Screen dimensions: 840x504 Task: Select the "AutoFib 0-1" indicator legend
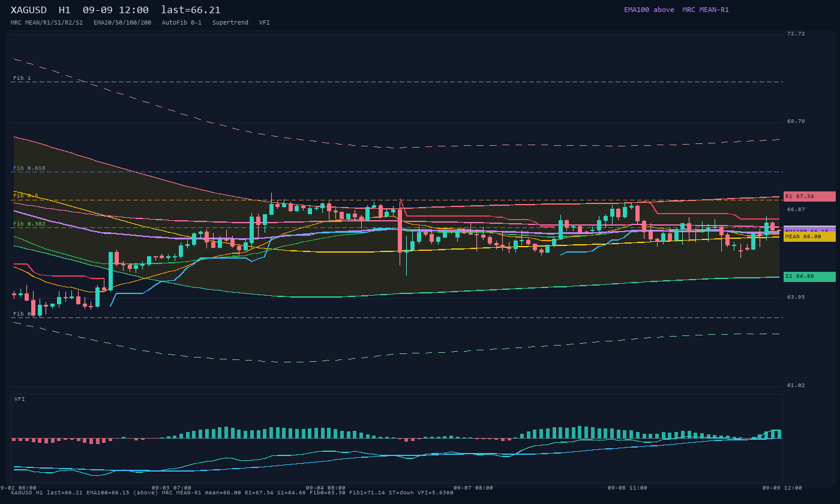point(182,23)
